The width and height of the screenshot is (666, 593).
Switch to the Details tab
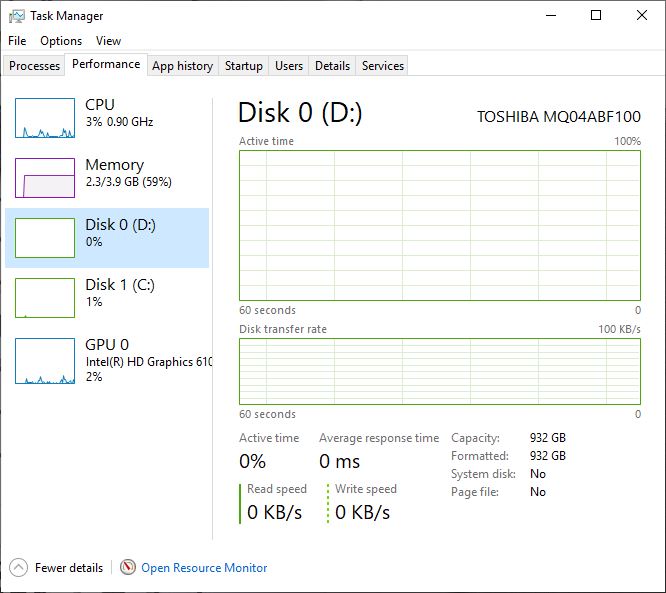(x=332, y=66)
